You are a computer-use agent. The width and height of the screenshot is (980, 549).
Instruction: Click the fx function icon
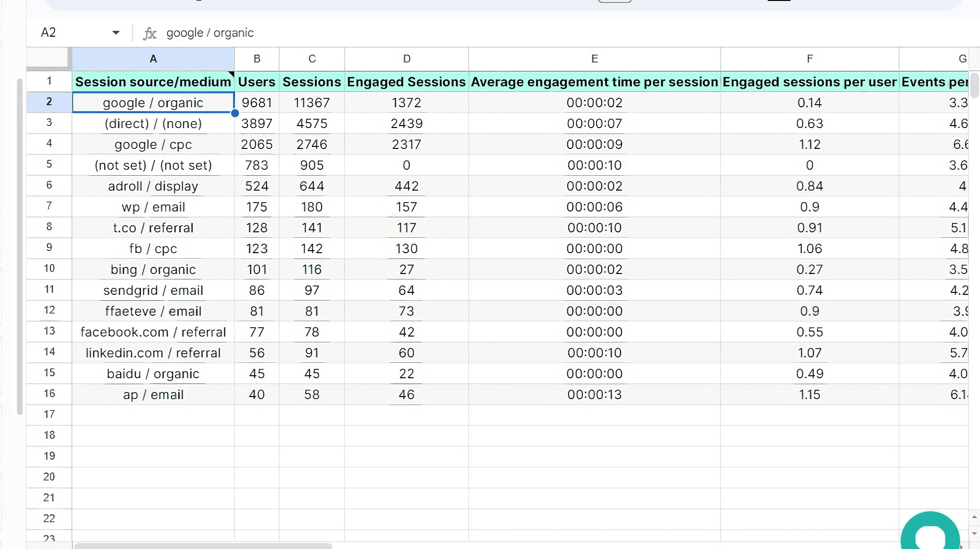coord(150,33)
